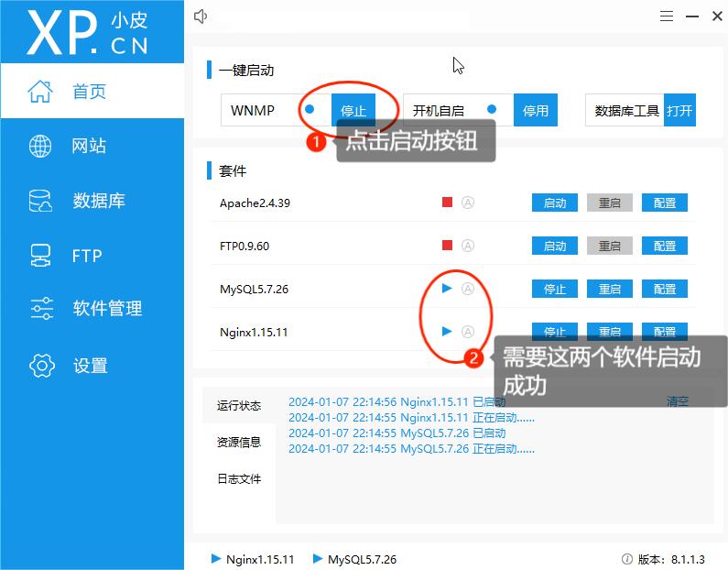This screenshot has height=570, width=728.
Task: Click the sliders icon for software management
Action: tap(42, 309)
